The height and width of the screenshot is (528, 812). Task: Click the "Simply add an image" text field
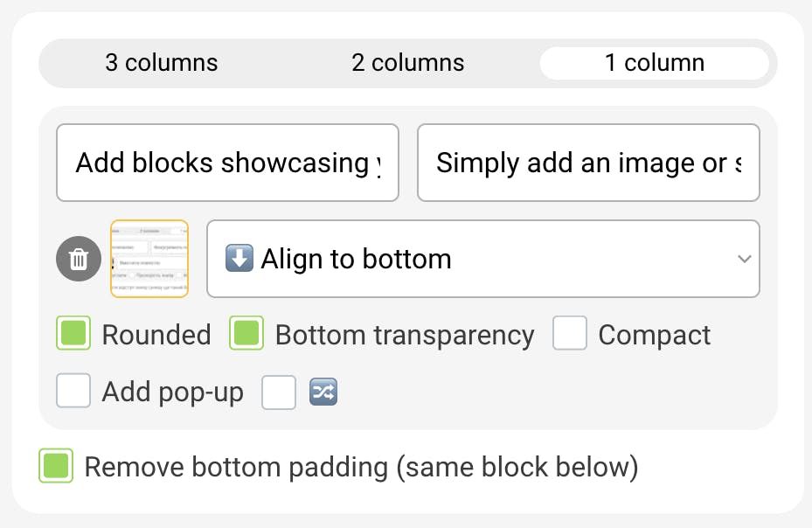click(588, 163)
